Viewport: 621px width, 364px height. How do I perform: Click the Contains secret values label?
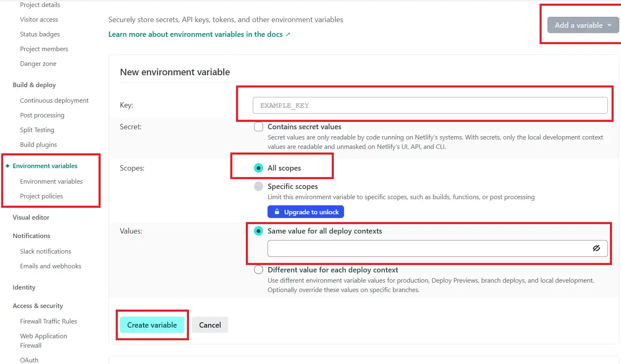pos(304,127)
